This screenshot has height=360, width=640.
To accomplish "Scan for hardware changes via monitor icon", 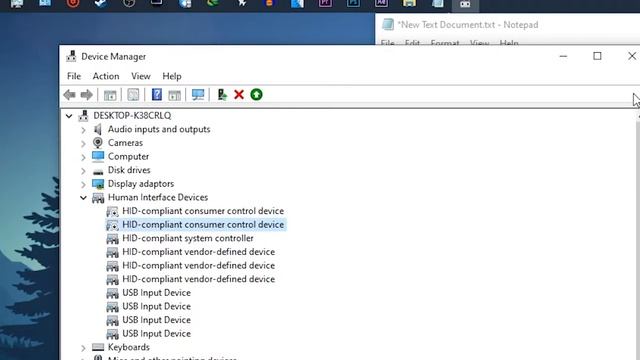I will pyautogui.click(x=198, y=95).
